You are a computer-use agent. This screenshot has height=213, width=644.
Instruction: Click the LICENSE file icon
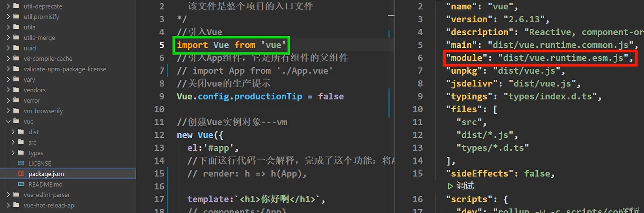click(x=21, y=163)
